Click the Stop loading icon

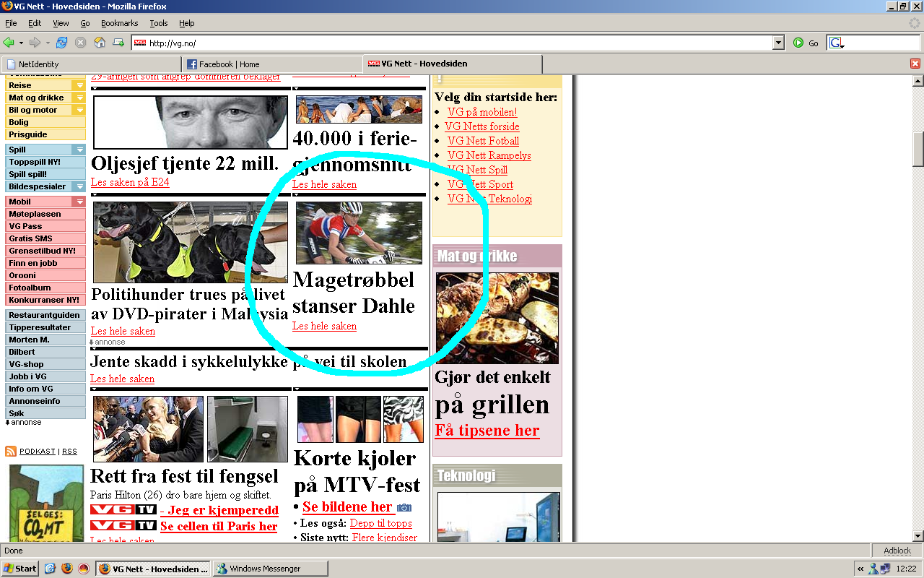point(81,43)
